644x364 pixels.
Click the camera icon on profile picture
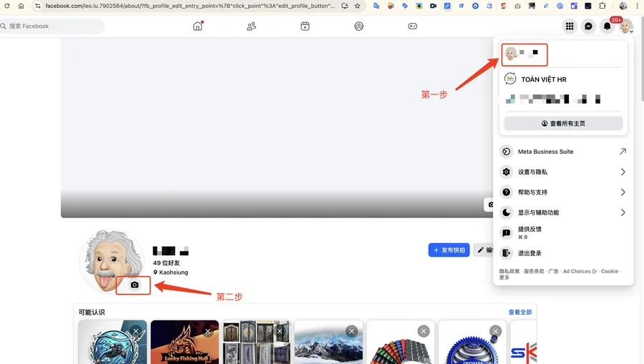[x=135, y=285]
